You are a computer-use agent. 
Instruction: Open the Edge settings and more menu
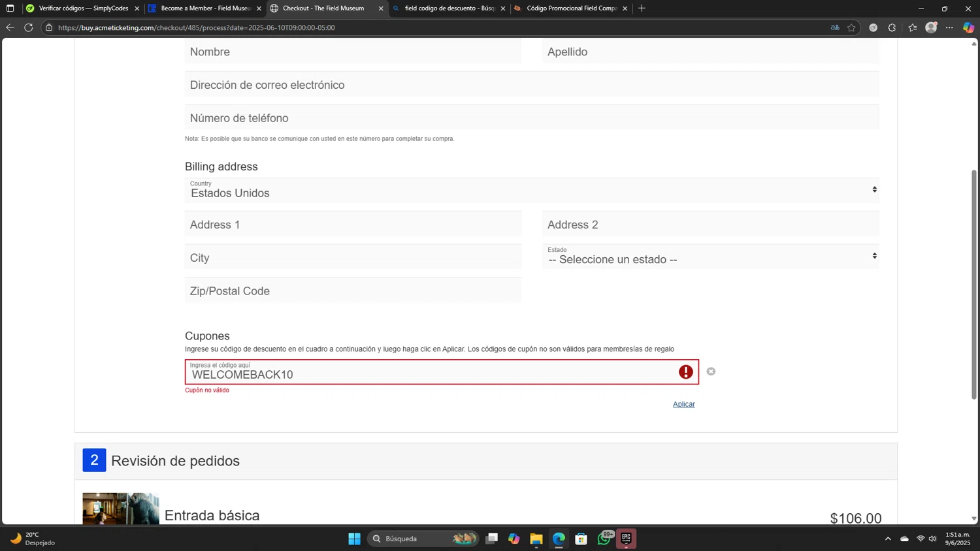(949, 27)
